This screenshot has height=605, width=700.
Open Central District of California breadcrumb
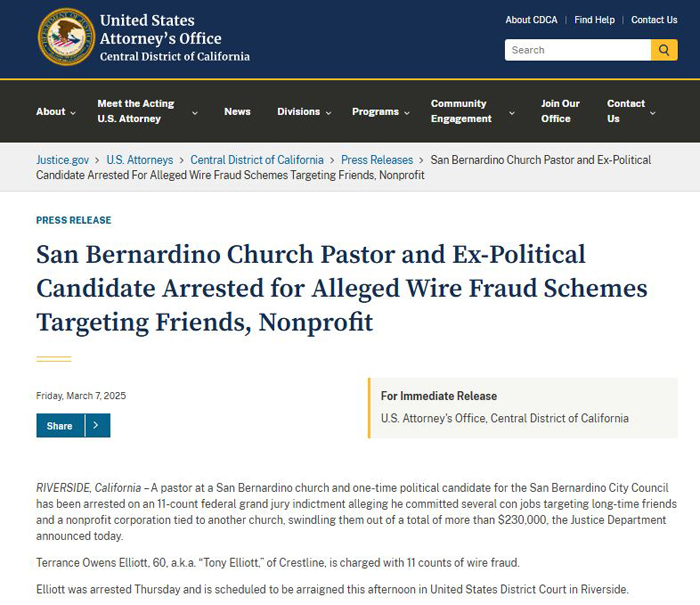coord(257,160)
